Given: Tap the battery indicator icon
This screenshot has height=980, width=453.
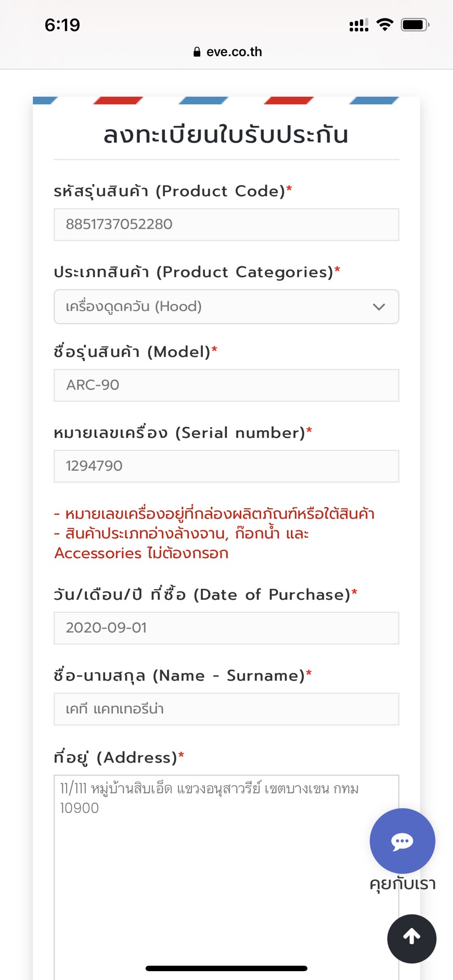Looking at the screenshot, I should tap(415, 24).
